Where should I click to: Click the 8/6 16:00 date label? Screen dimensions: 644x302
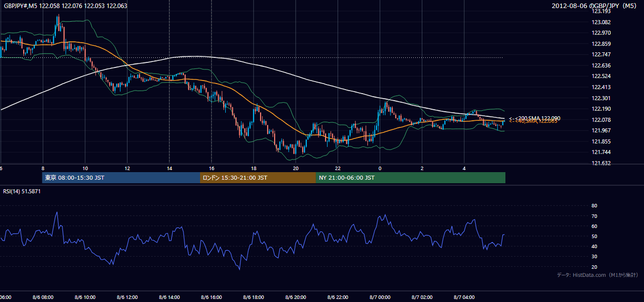tap(212, 297)
